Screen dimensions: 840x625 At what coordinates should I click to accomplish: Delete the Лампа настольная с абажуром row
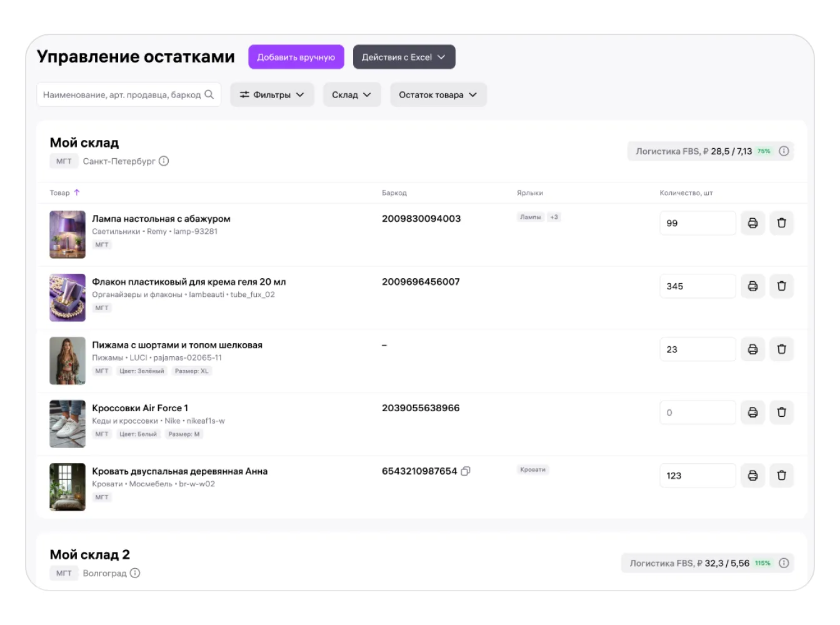[781, 223]
